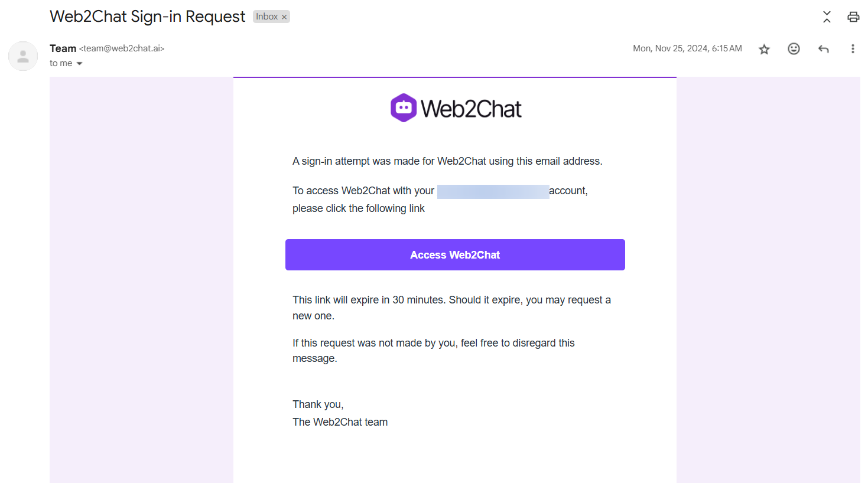Click the Access Web2Chat button

[x=455, y=254]
